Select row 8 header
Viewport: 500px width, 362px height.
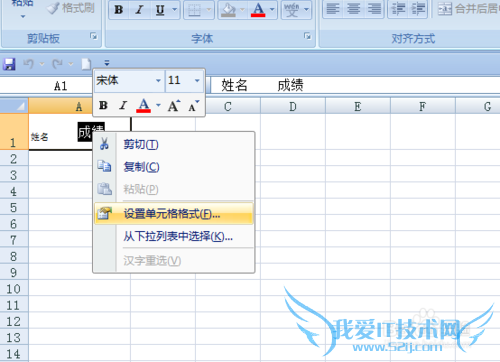(14, 256)
